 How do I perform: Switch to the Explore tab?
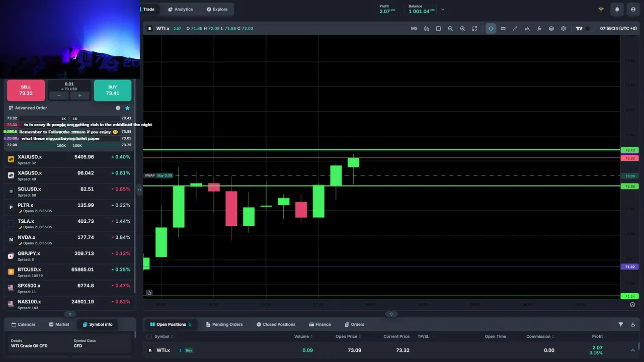click(x=217, y=10)
